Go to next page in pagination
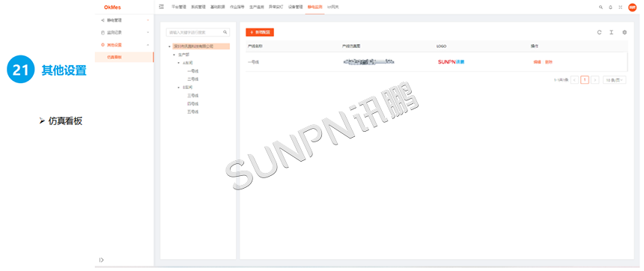Viewport: 644px width, 271px height. [595, 80]
